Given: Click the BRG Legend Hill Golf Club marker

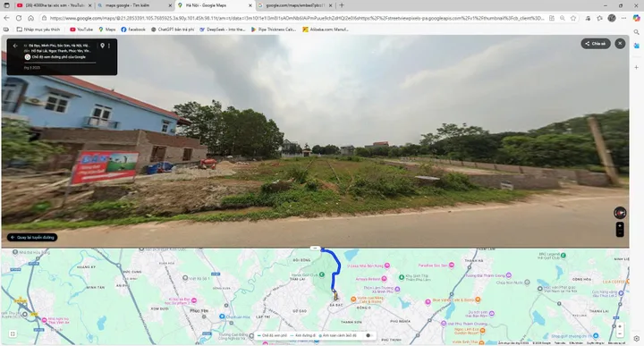Looking at the screenshot, I should (x=563, y=256).
